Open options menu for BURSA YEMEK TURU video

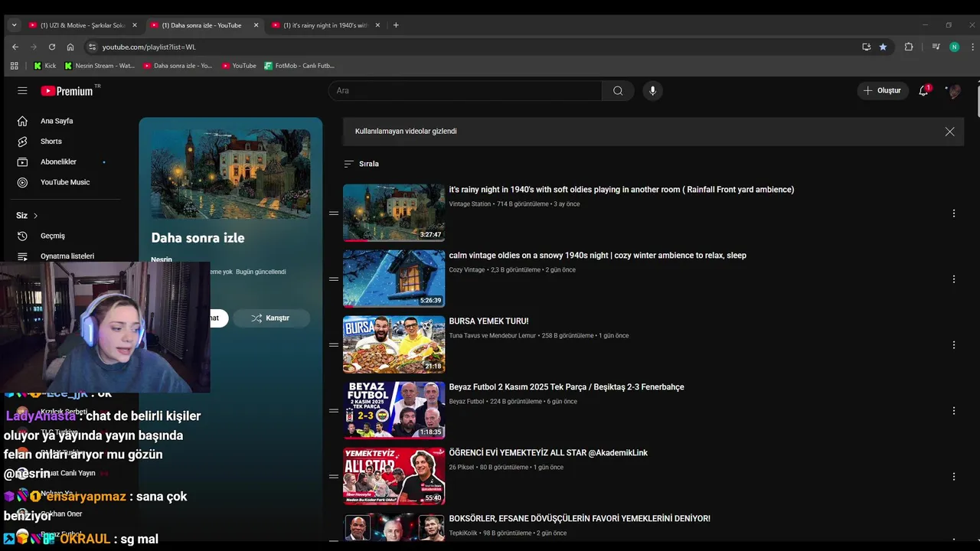click(953, 345)
